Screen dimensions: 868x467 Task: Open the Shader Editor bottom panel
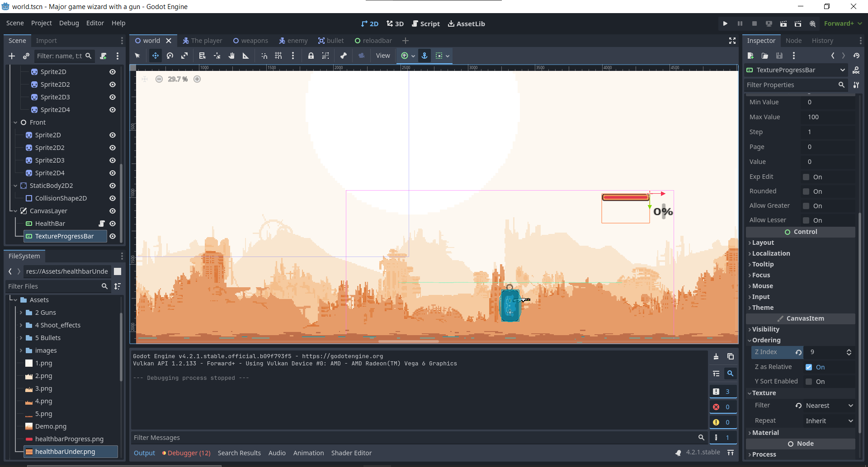pos(351,453)
